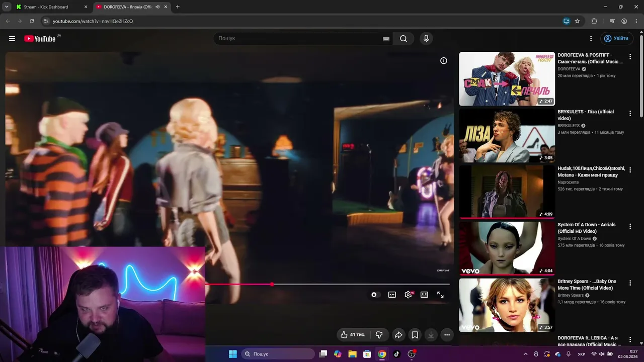The image size is (644, 362).
Task: Open options for BRYKULETS Ліза video
Action: tap(630, 113)
